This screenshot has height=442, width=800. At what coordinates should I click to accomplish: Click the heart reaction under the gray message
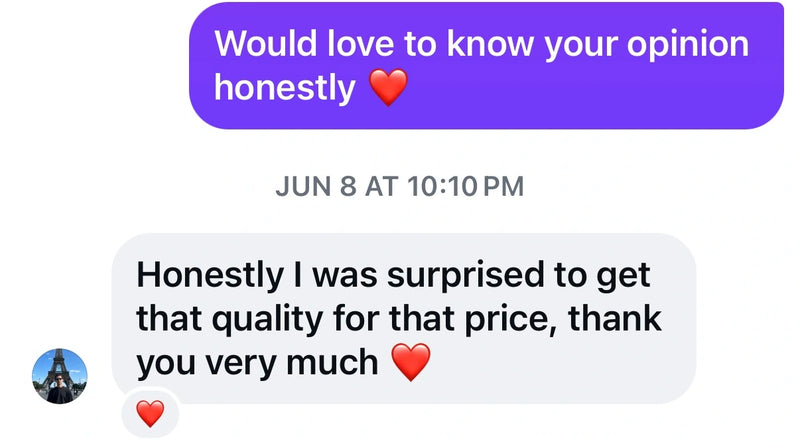point(151,413)
